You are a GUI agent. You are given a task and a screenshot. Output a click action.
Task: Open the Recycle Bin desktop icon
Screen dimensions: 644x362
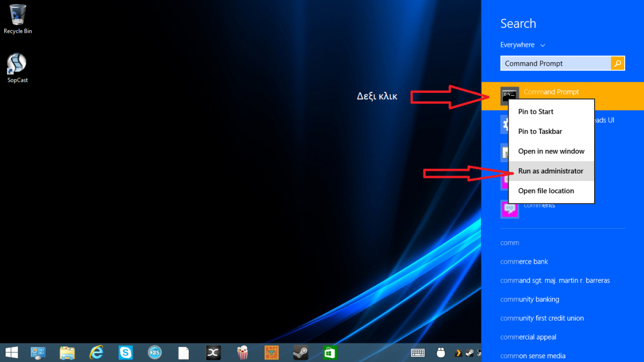point(18,19)
